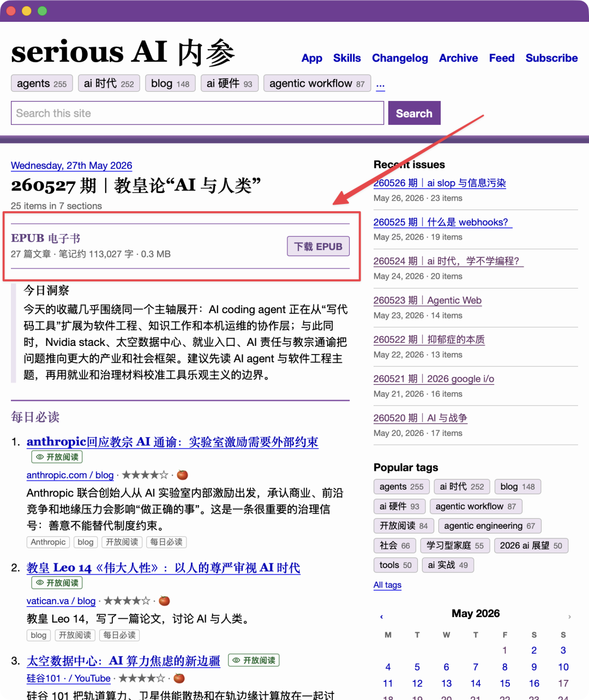Screen dimensions: 589x700
Task: Click the yellow macOS minimize window button
Action: coord(26,11)
